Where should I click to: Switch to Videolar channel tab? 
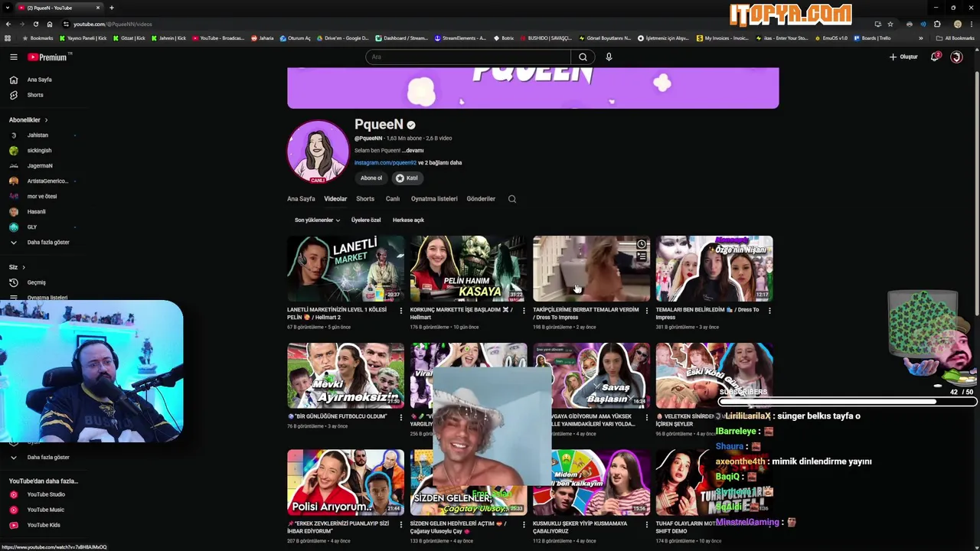335,199
